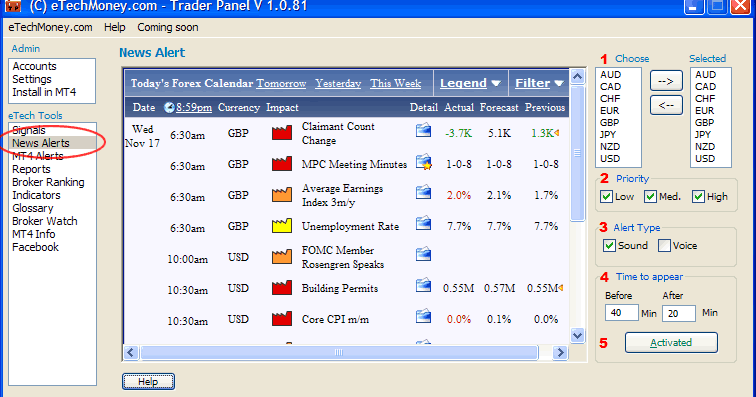
Task: Open detail icon for Building Permits
Action: coord(423,285)
